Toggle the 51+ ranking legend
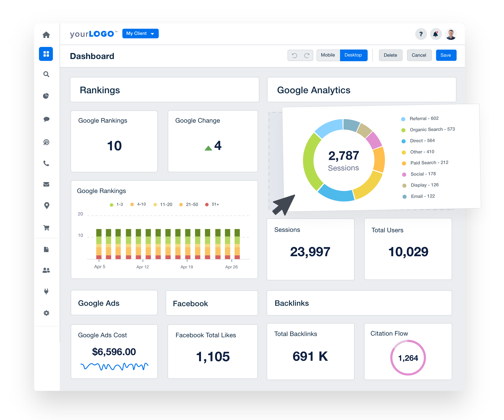504x420 pixels. point(212,205)
